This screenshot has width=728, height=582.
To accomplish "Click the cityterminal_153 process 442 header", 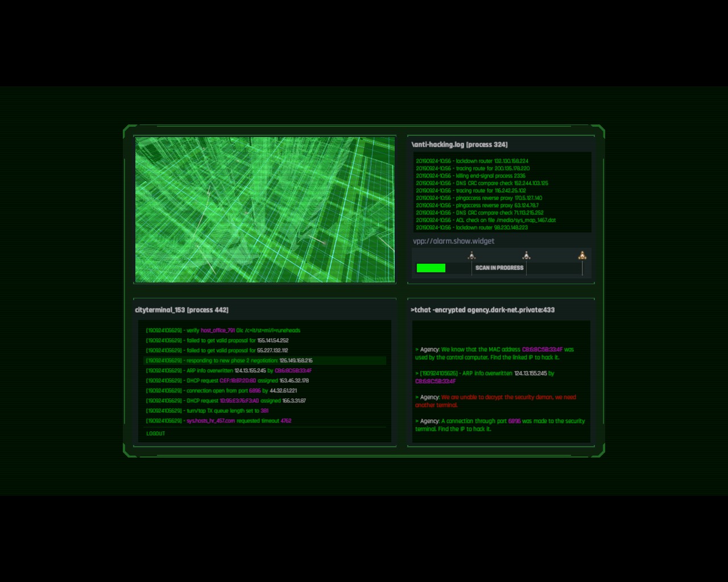I will (181, 310).
